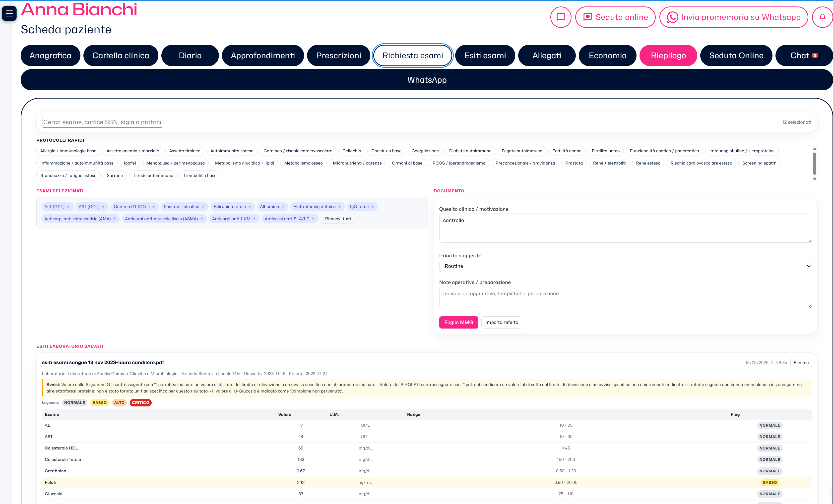
Task: Select the Fegato autoimmune protocol
Action: pyautogui.click(x=522, y=151)
